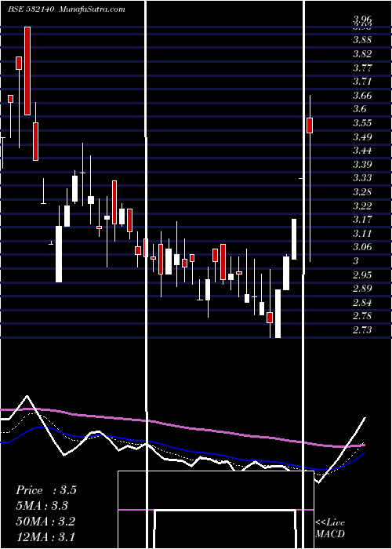Select the 3.55 price axis label
392x549 pixels.
tap(362, 123)
